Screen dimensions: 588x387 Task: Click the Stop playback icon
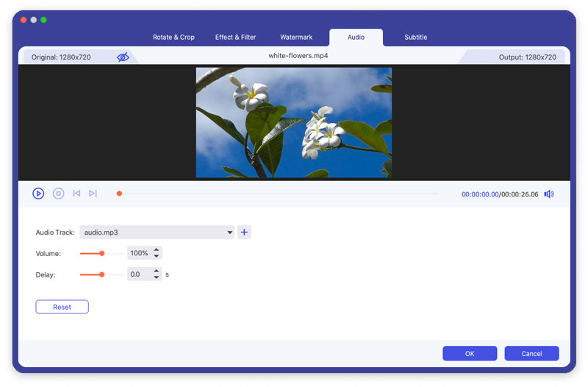pos(58,193)
